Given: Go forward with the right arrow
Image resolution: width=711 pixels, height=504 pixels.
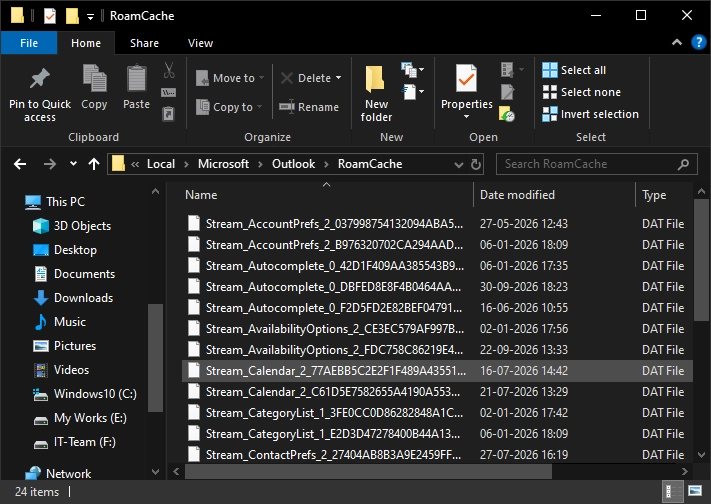Looking at the screenshot, I should (50, 164).
